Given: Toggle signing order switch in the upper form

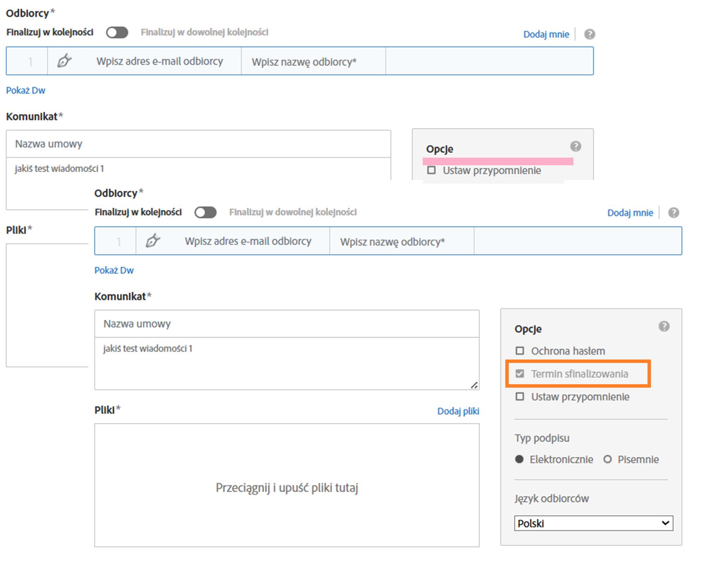Looking at the screenshot, I should (117, 32).
